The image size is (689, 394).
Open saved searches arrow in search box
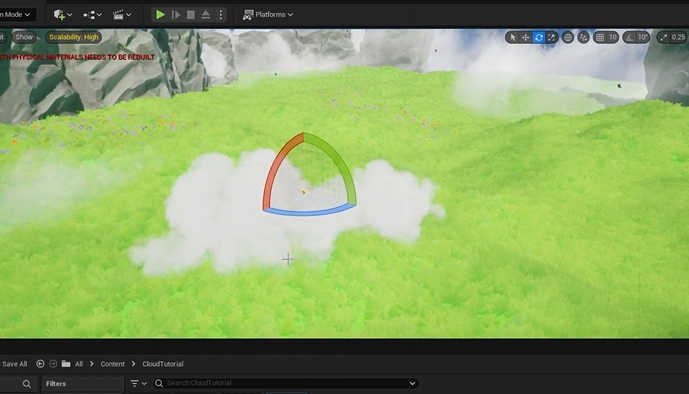(412, 383)
